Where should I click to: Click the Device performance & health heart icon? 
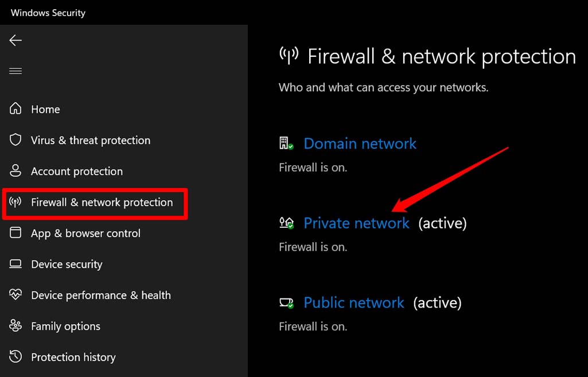point(15,295)
